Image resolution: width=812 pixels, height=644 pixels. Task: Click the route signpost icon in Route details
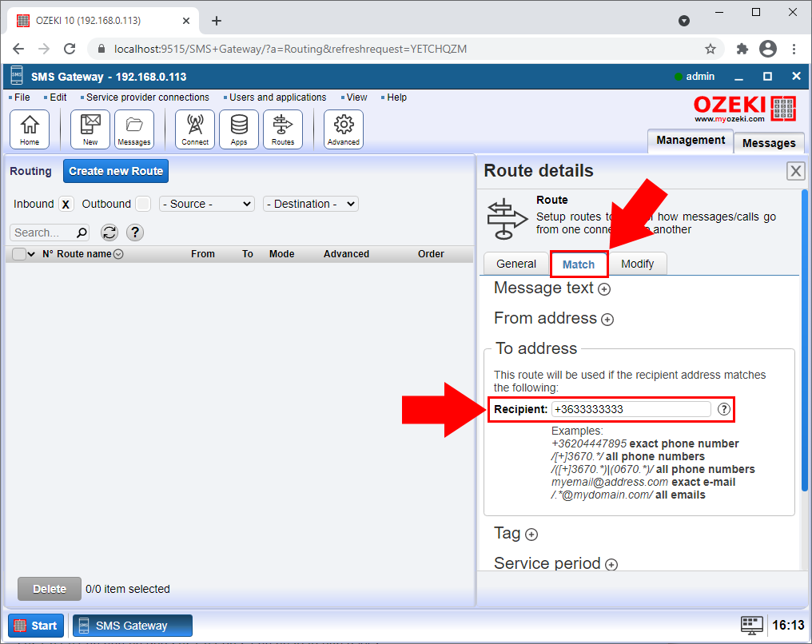pos(507,220)
